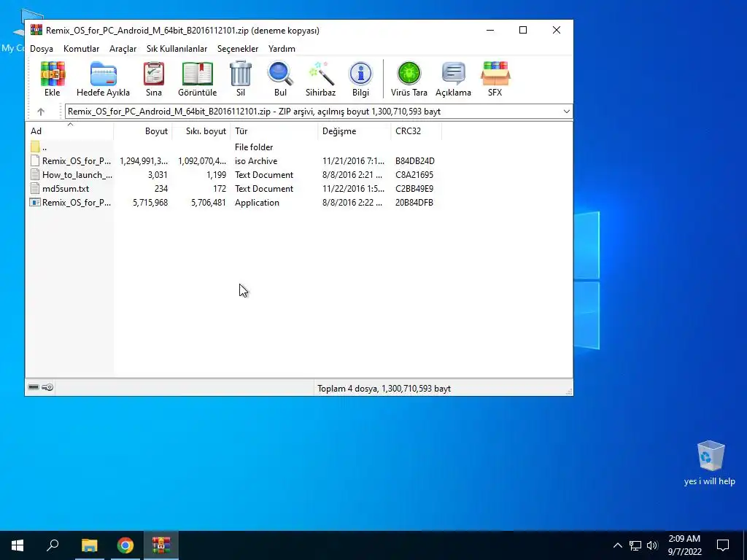Open the Araçlar menu
The width and height of the screenshot is (747, 560).
(123, 49)
